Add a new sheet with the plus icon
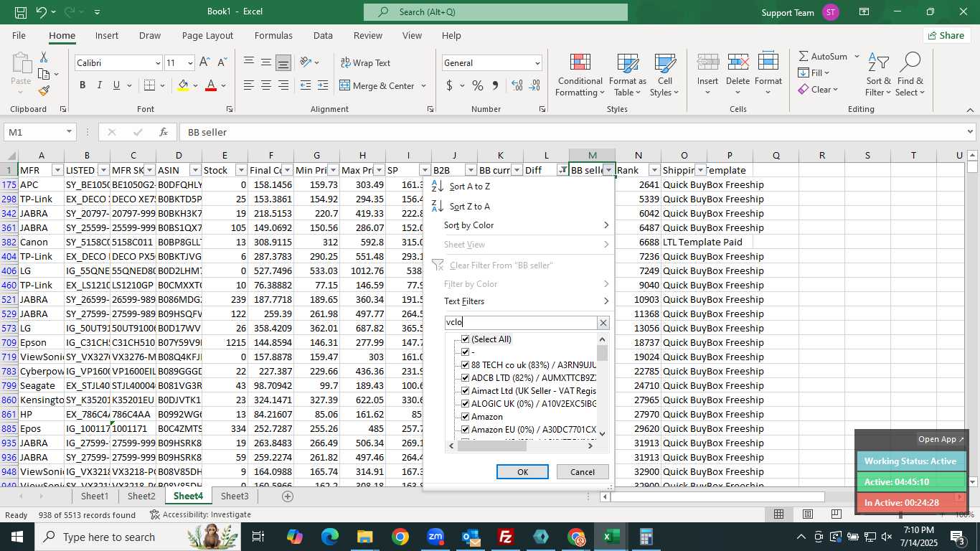 tap(288, 496)
